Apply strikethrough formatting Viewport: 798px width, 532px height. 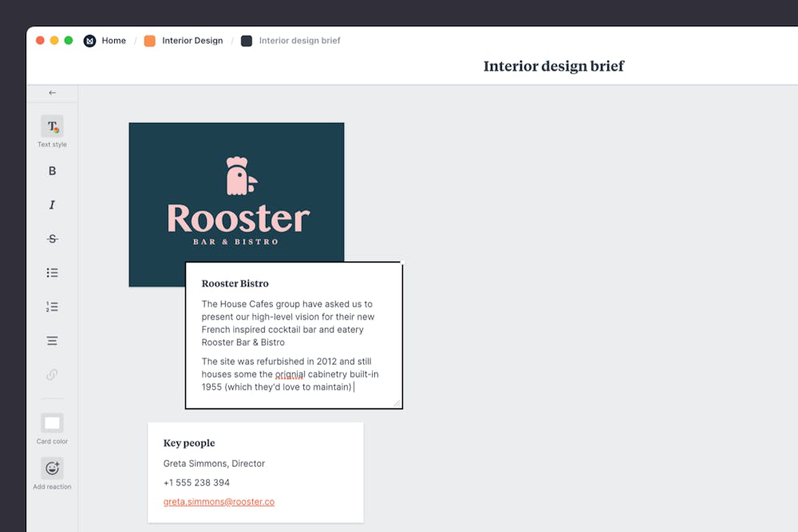point(52,238)
